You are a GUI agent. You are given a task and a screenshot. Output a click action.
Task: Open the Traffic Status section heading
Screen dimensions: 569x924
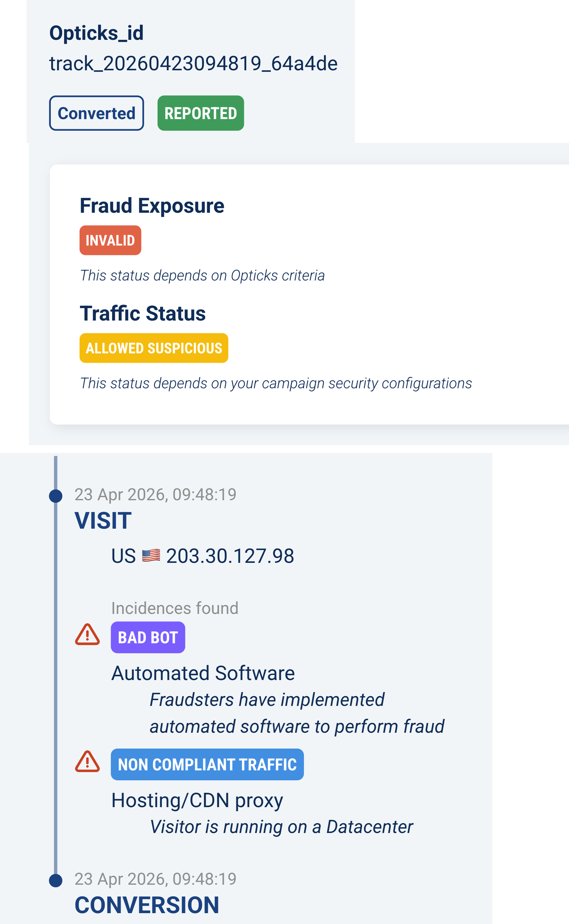pyautogui.click(x=143, y=313)
